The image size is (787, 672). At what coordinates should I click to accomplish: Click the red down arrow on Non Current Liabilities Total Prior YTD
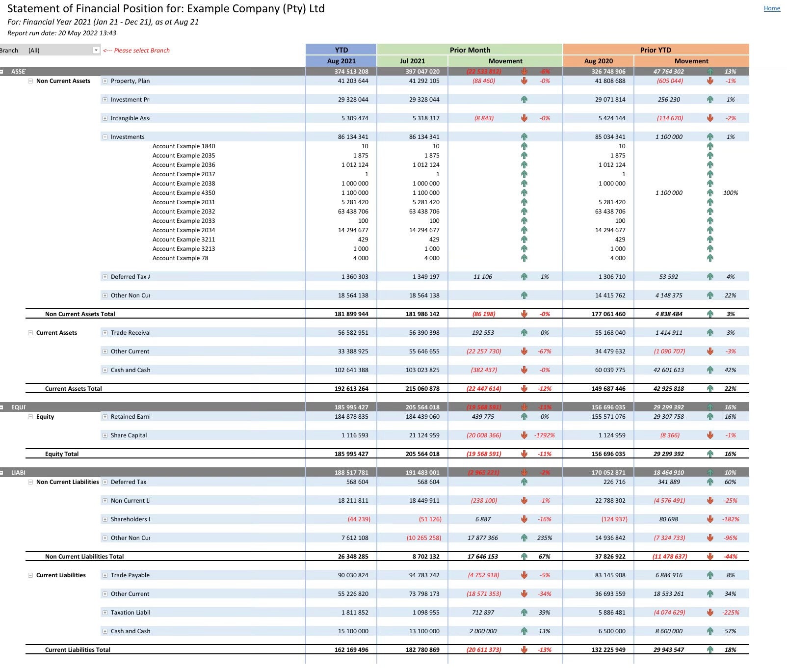pos(709,557)
